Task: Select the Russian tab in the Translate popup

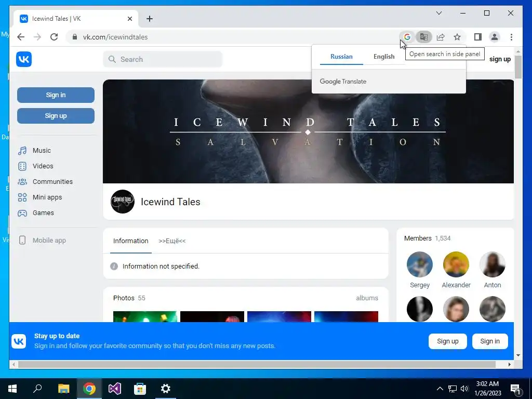Action: (341, 56)
